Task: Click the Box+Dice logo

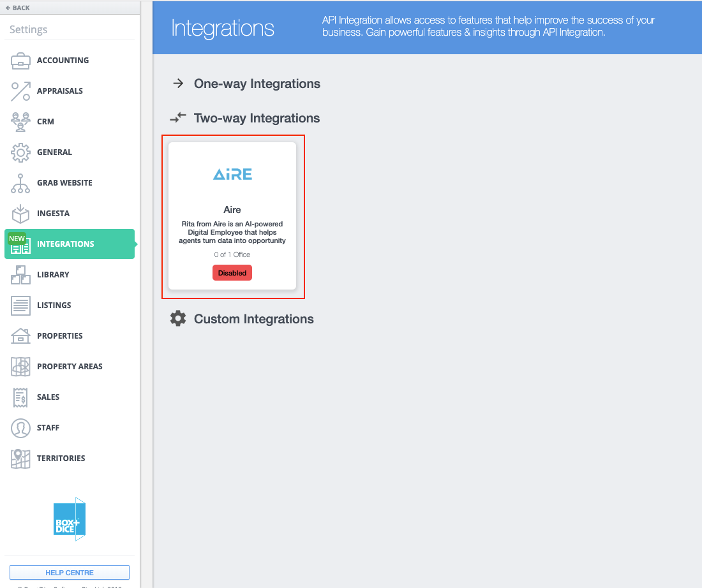Action: pos(70,519)
